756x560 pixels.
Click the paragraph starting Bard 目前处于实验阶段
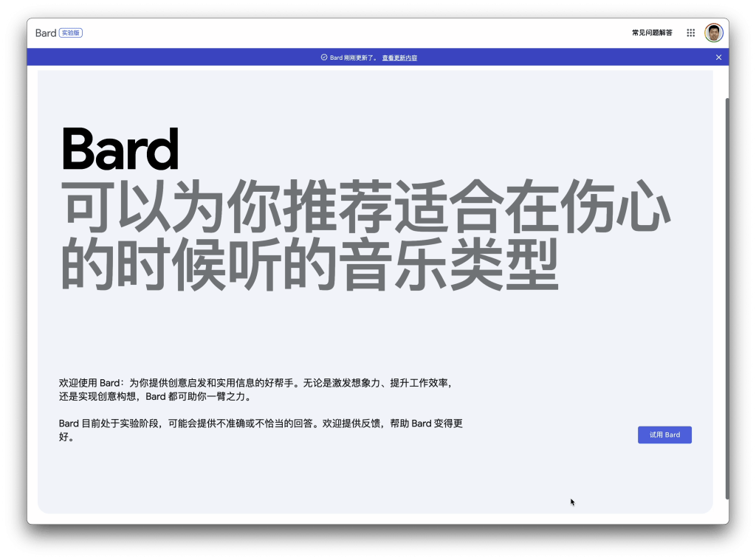point(261,430)
